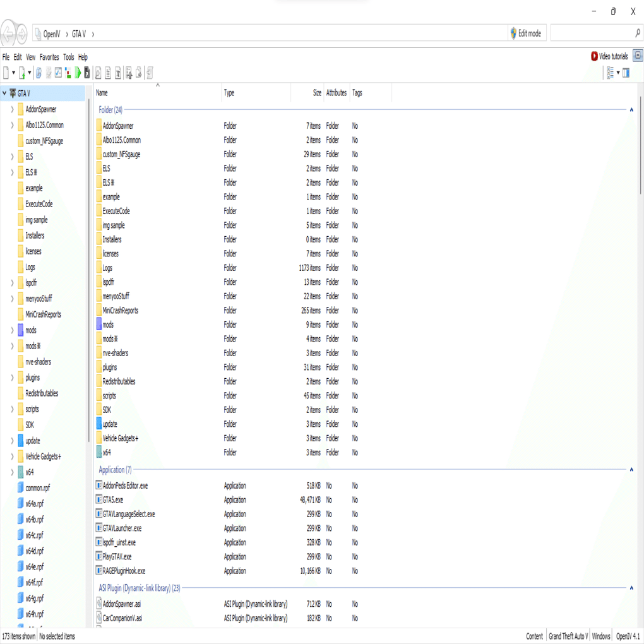Click the blue square icon next to Video tutorials

pos(638,56)
